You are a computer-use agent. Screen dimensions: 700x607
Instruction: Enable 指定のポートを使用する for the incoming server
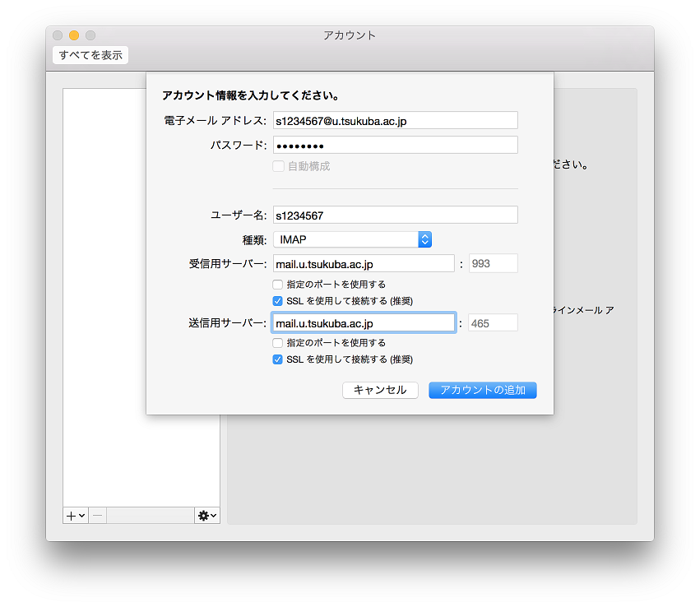278,285
